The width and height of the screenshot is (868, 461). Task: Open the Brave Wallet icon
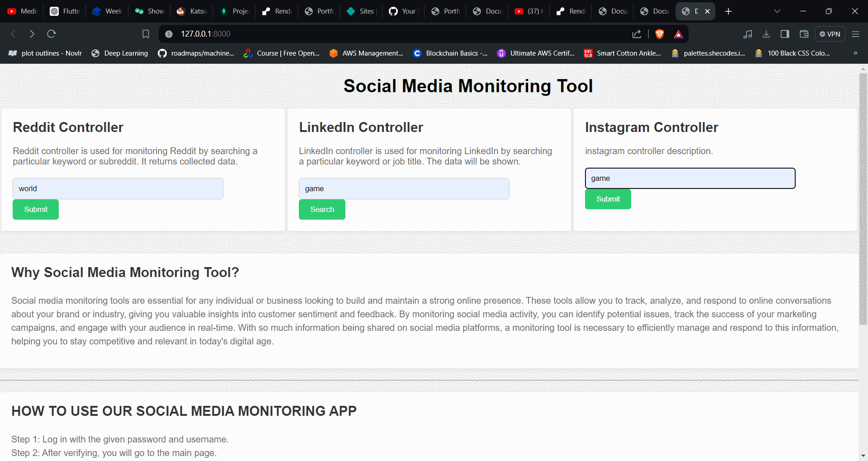[804, 34]
